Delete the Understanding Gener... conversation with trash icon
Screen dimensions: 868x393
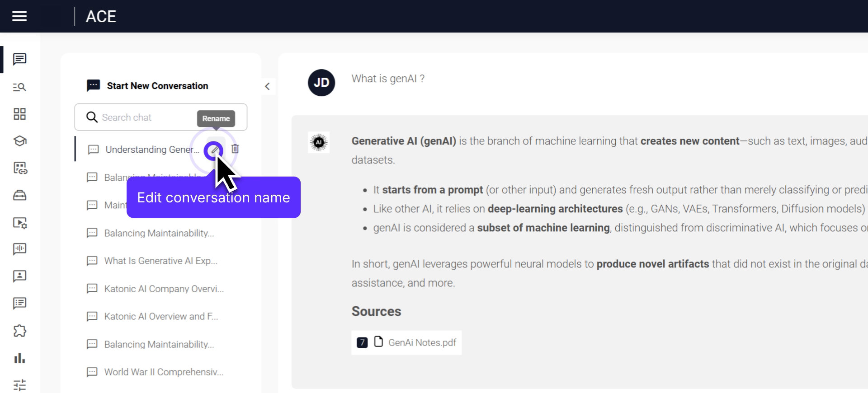tap(235, 149)
